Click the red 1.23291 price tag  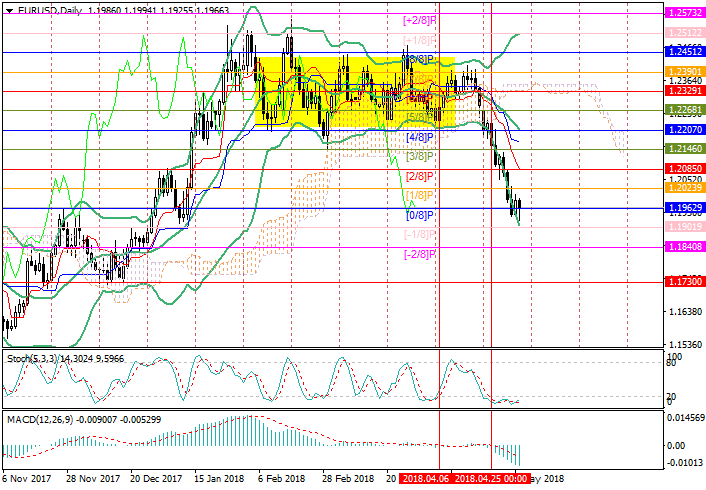[685, 90]
